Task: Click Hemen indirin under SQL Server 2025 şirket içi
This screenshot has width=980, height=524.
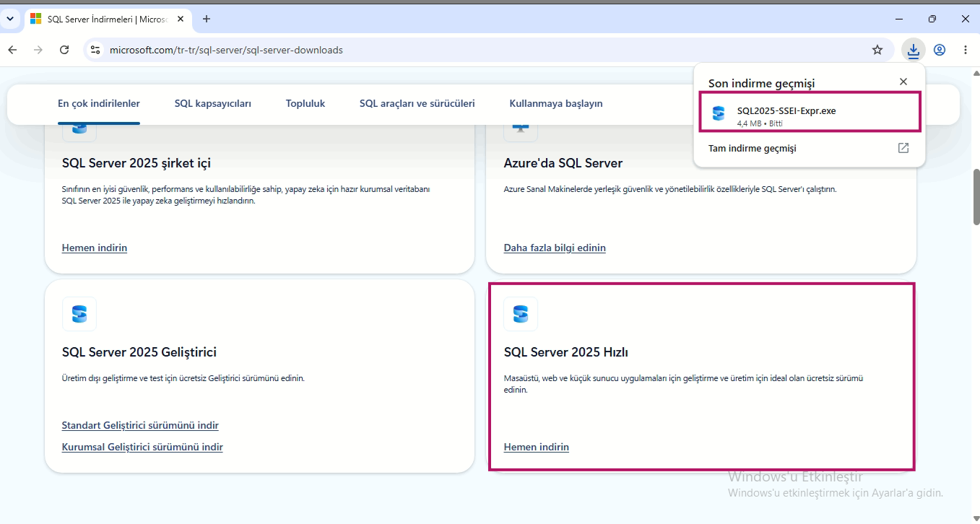Action: click(95, 248)
